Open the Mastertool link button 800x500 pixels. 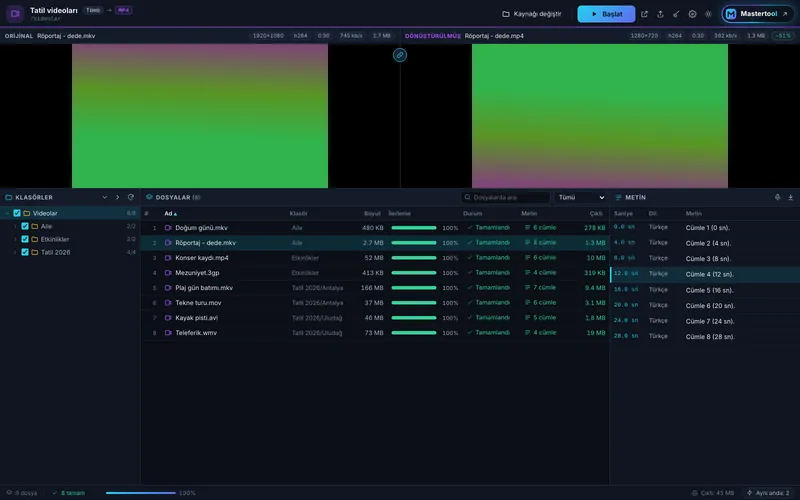pyautogui.click(x=758, y=14)
